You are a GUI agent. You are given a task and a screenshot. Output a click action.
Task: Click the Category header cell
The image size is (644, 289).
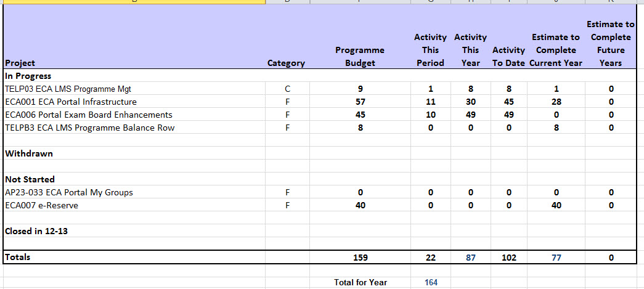(286, 63)
